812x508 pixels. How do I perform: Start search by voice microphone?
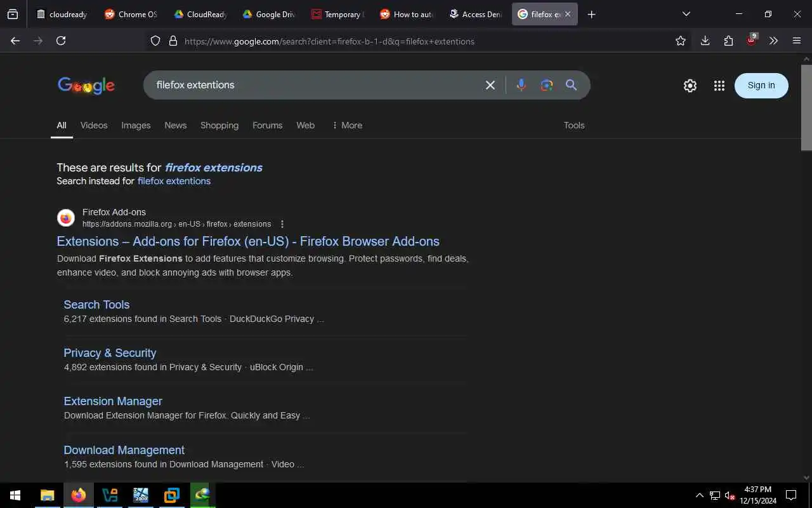pyautogui.click(x=521, y=85)
